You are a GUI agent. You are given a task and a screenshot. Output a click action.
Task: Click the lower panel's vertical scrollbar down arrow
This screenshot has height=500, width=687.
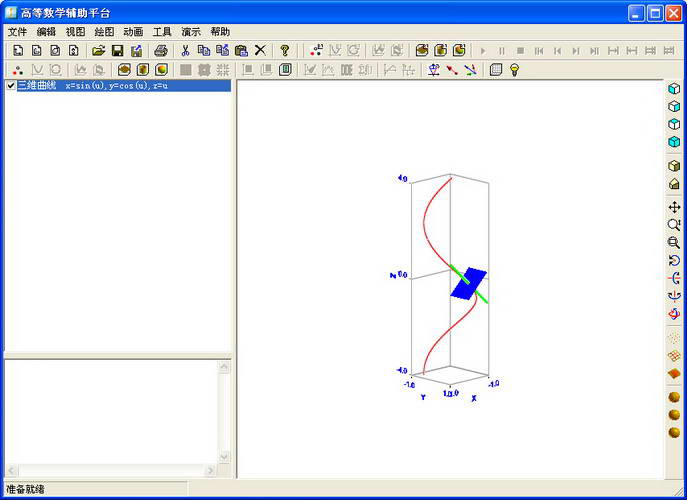(x=224, y=457)
